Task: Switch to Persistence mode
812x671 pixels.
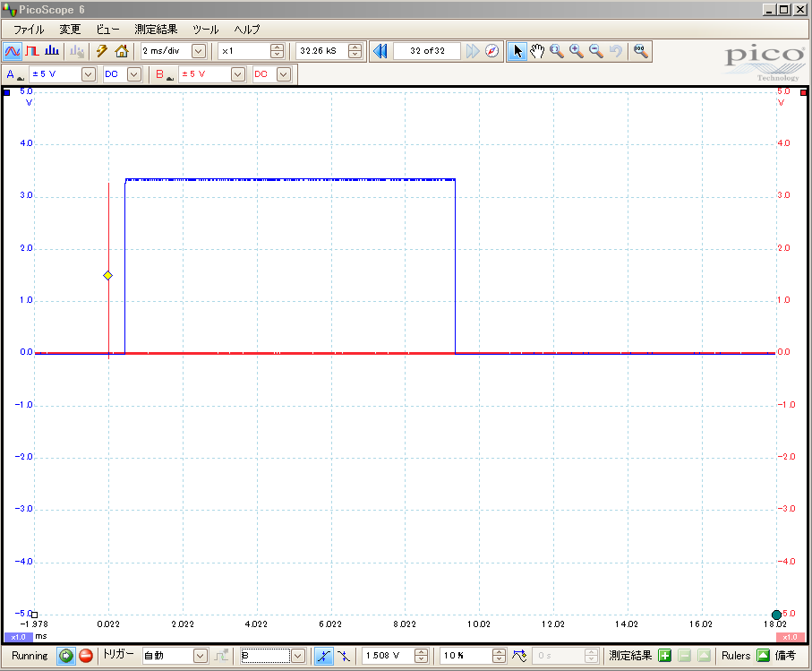Action: (x=32, y=51)
